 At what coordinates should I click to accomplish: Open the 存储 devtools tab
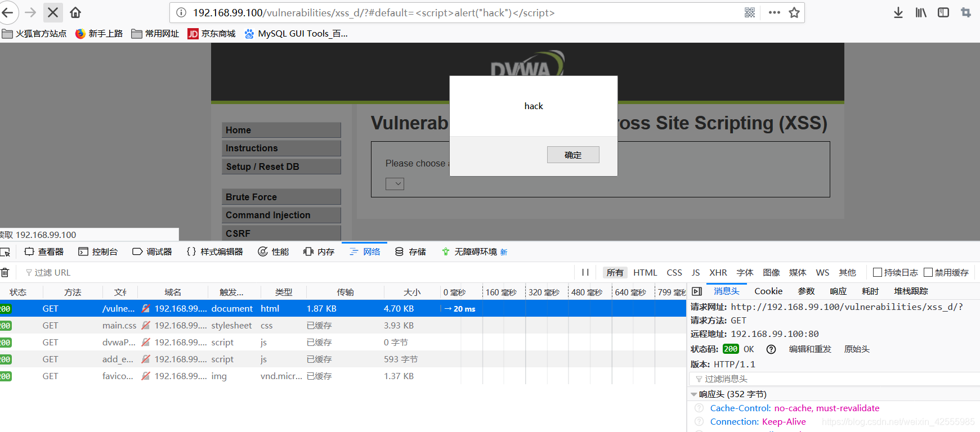410,251
